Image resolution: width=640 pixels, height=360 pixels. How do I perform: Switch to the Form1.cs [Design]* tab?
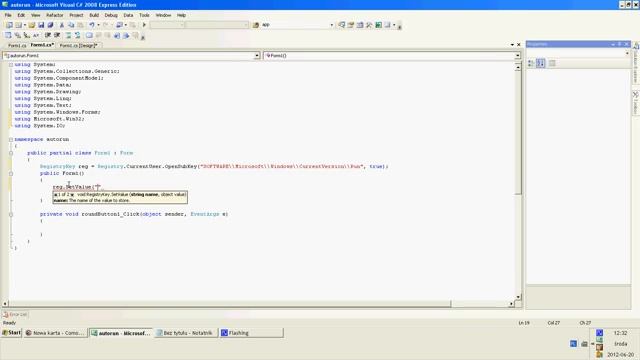pyautogui.click(x=78, y=45)
